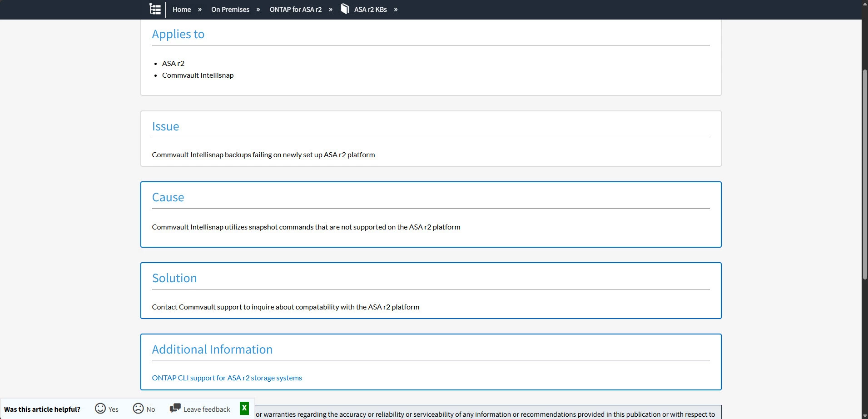
Task: Click the Issue section heading
Action: pyautogui.click(x=165, y=126)
